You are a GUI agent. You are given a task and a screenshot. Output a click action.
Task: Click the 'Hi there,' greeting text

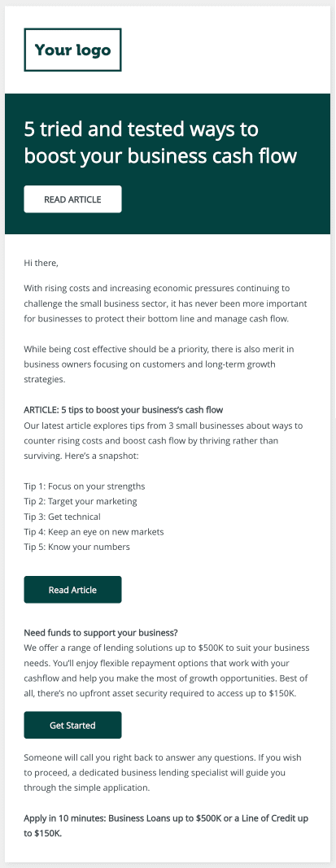point(41,263)
